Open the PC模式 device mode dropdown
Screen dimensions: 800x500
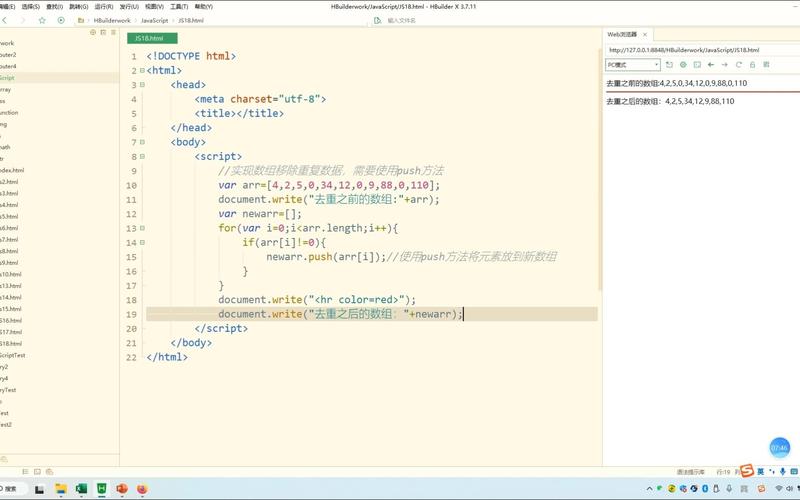coord(633,65)
